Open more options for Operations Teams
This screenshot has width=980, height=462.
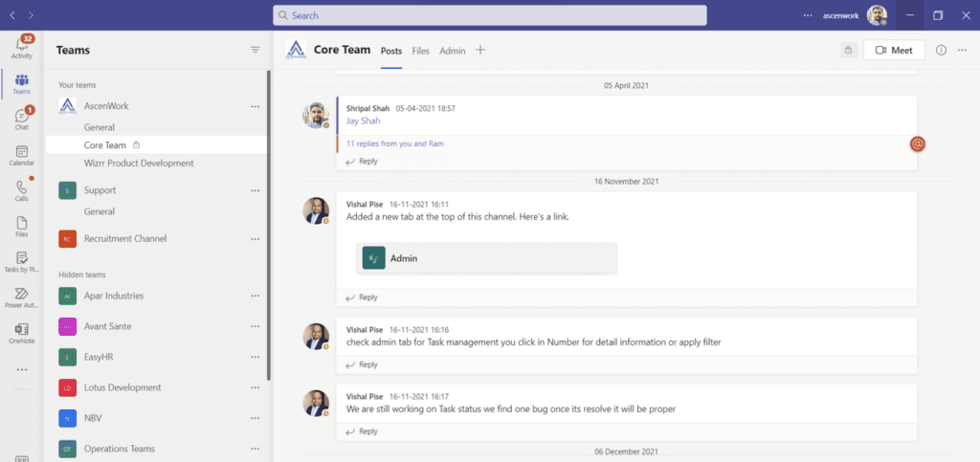point(255,449)
